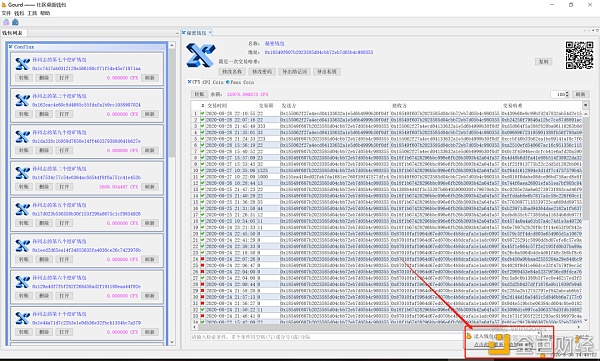This screenshot has width=600, height=361.
Task: Click the large Conflux logo in wallet details
Action: coord(201,55)
